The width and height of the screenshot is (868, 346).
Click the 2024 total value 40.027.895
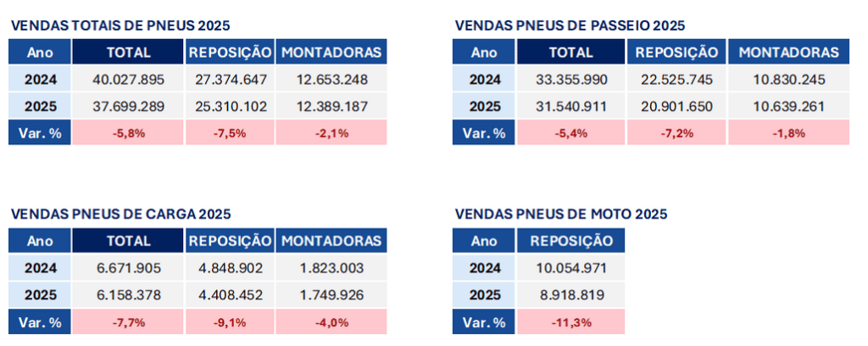[128, 80]
